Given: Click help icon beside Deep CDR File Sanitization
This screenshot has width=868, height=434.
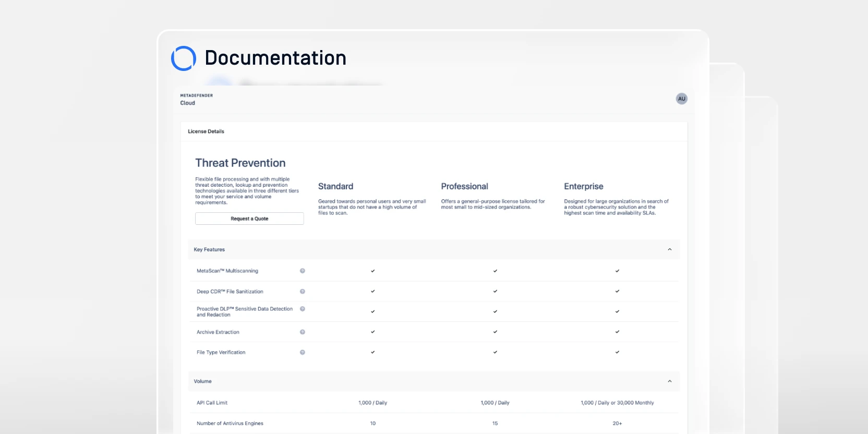Looking at the screenshot, I should tap(303, 292).
